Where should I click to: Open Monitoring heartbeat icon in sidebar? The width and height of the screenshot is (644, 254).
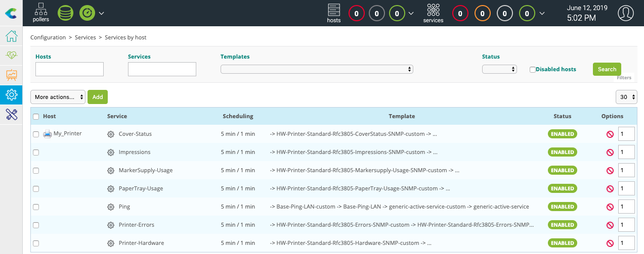pos(11,56)
